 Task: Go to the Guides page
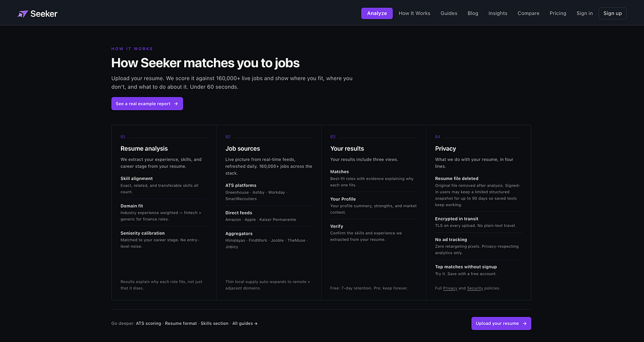click(449, 13)
